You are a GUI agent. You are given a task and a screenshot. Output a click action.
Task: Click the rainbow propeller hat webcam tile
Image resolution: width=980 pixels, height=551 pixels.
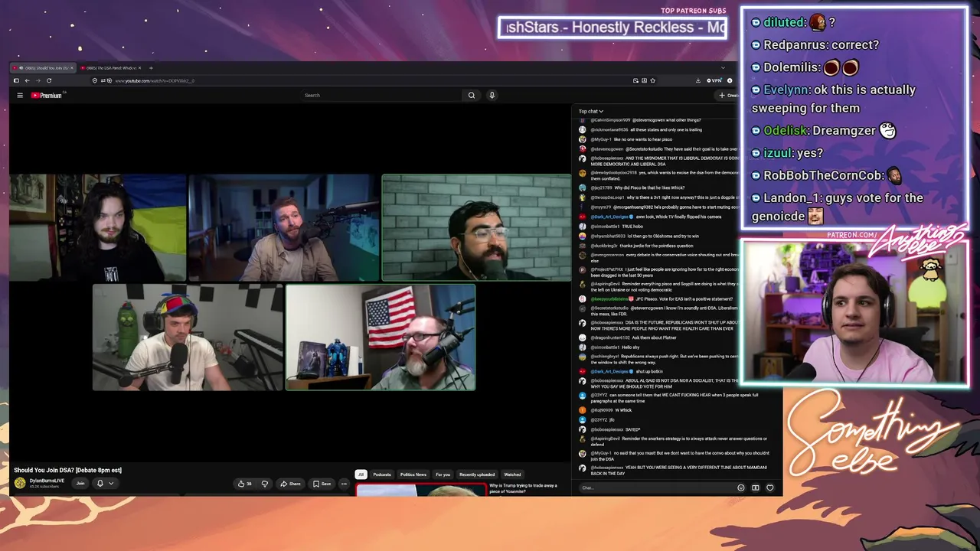(x=188, y=337)
